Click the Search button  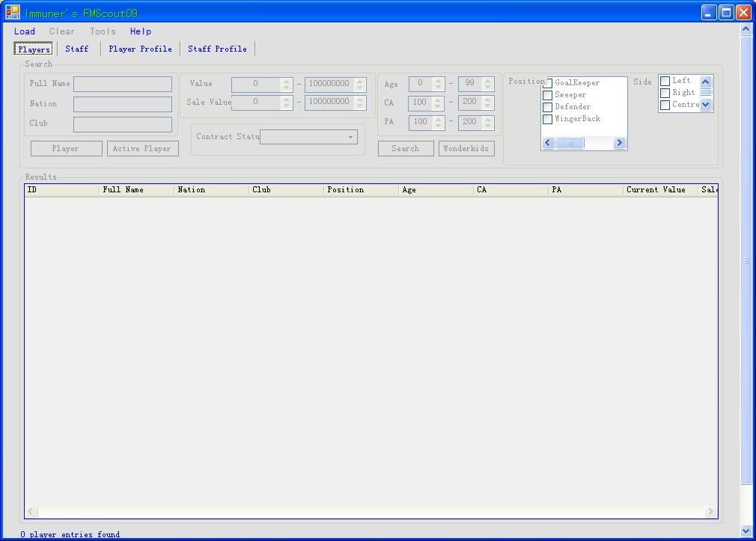click(x=406, y=148)
